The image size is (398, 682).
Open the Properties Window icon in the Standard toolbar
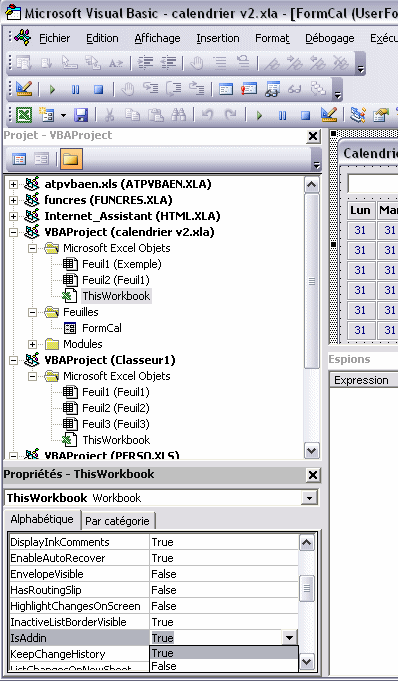point(381,115)
